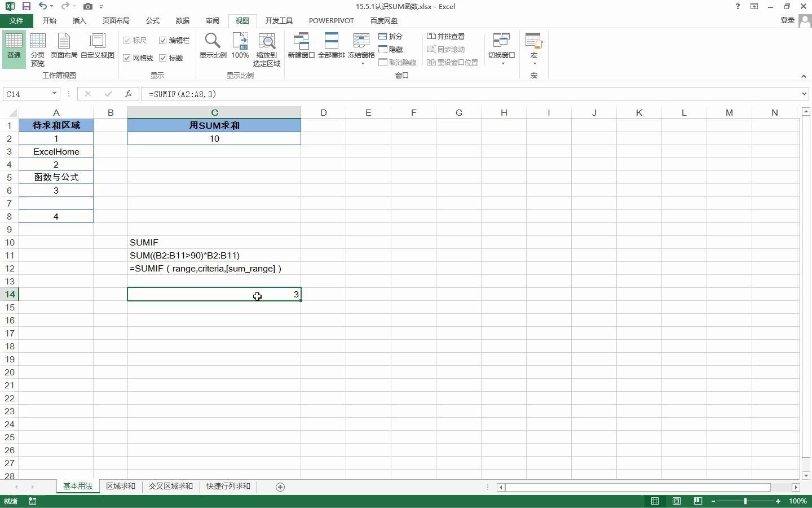The height and width of the screenshot is (508, 812).
Task: Open the Data (数据) tab
Action: [x=183, y=20]
